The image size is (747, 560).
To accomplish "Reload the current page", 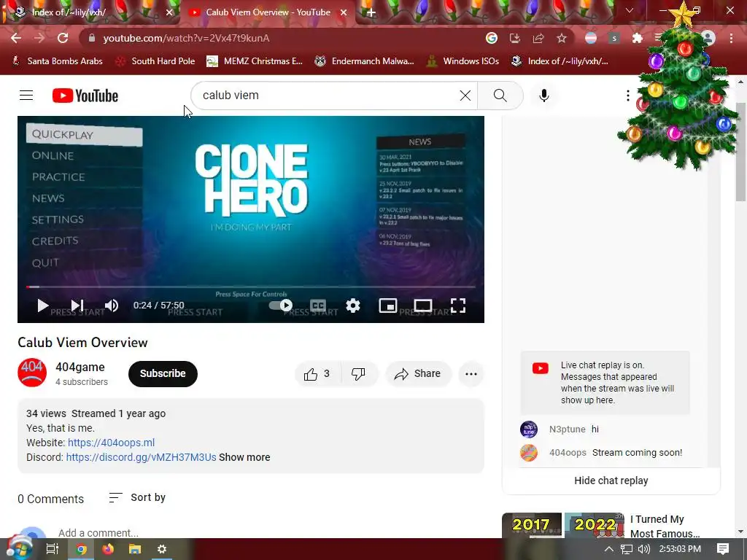I will 63,38.
